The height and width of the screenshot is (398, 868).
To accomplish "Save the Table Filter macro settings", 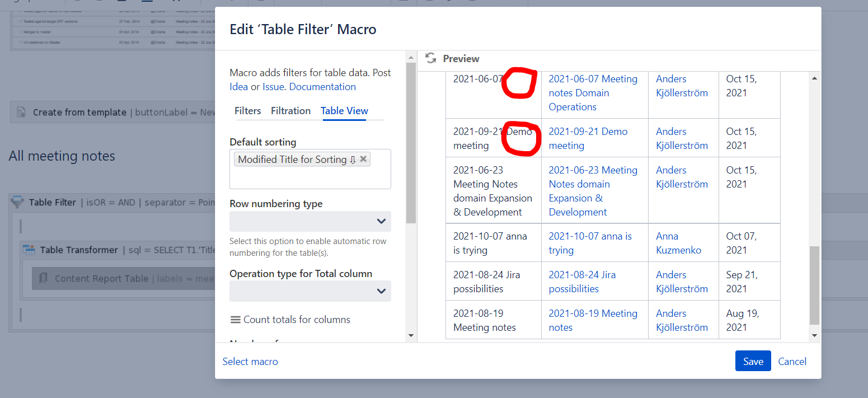I will click(x=753, y=361).
